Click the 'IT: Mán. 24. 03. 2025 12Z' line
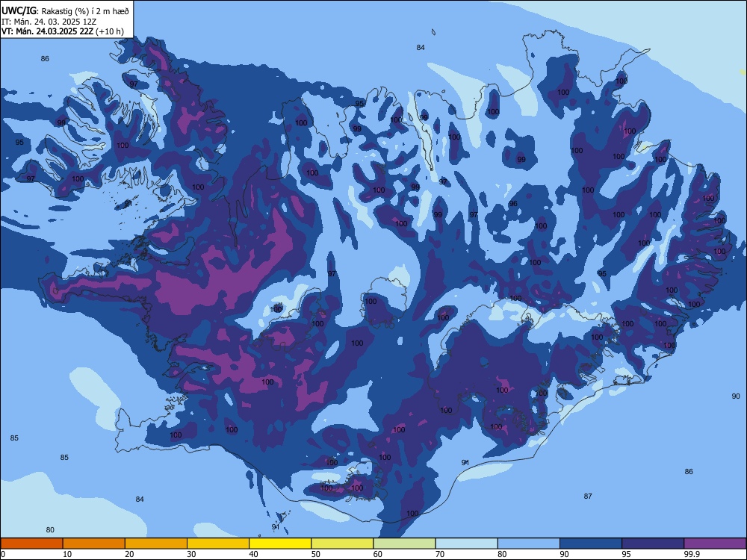Viewport: 747px width, 560px height. coord(49,22)
